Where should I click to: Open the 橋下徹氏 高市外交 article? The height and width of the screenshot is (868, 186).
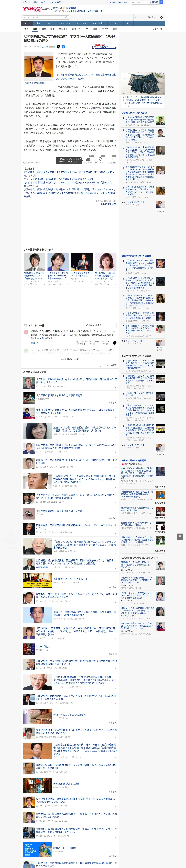click(77, 596)
